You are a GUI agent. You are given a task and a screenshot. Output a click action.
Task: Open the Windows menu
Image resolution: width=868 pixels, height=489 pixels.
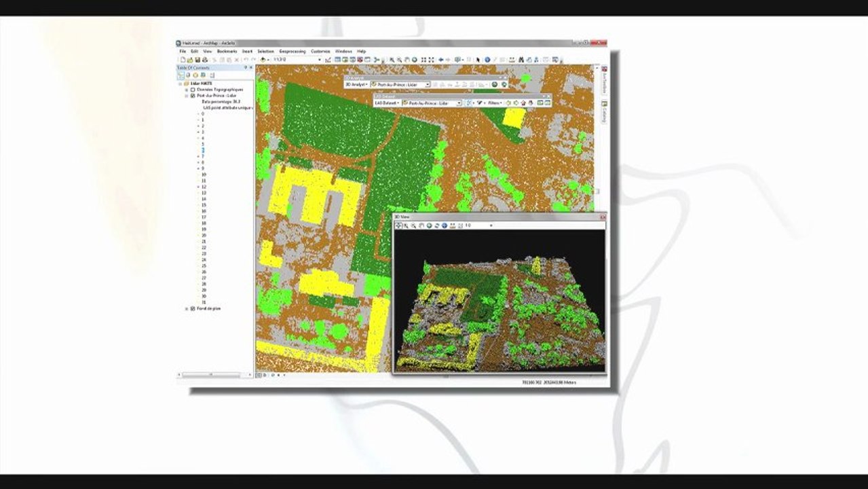[343, 51]
